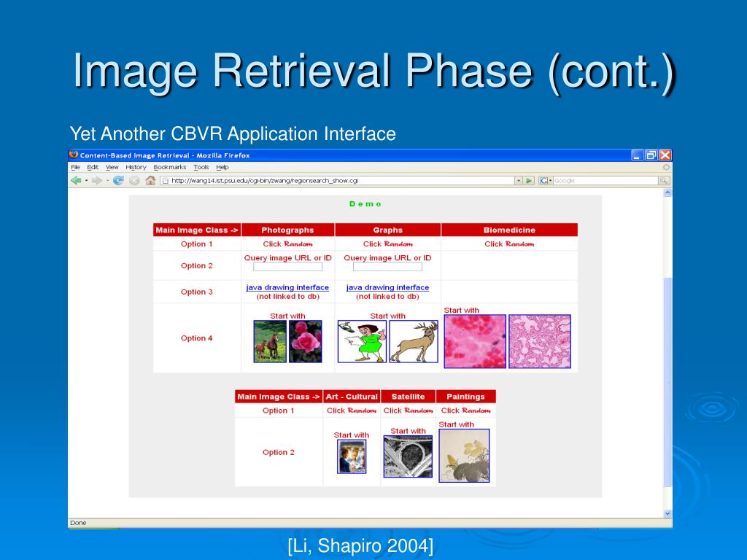Screen dimensions: 747x560
Task: Open the Edit menu
Action: [93, 167]
